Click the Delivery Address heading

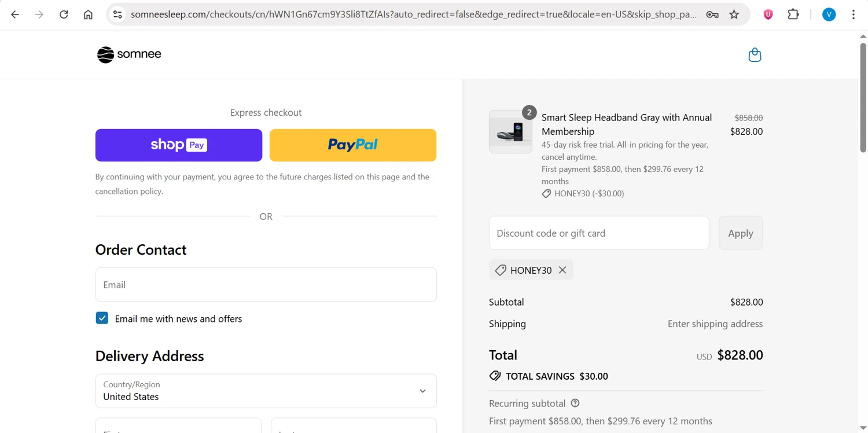(x=149, y=356)
